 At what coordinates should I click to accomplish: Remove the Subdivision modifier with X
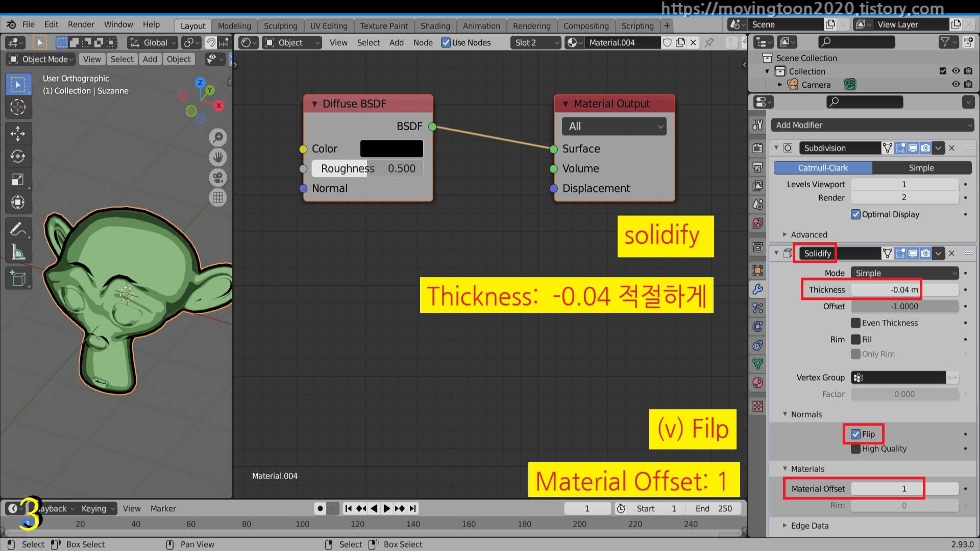951,148
